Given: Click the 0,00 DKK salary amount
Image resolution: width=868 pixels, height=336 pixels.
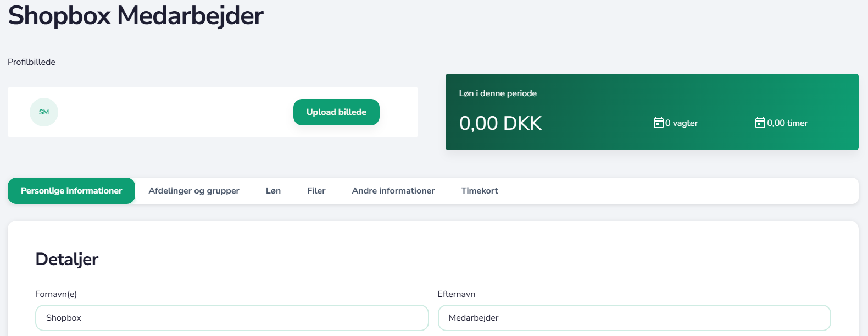Looking at the screenshot, I should point(500,123).
